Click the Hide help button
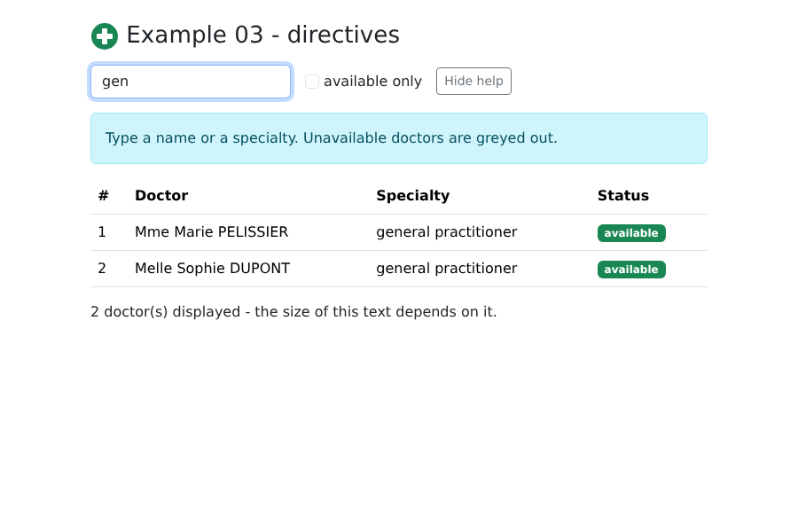 (473, 81)
